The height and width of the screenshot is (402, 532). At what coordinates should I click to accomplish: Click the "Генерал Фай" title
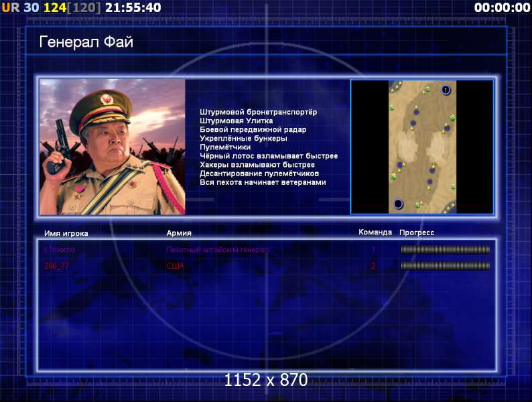coord(86,42)
